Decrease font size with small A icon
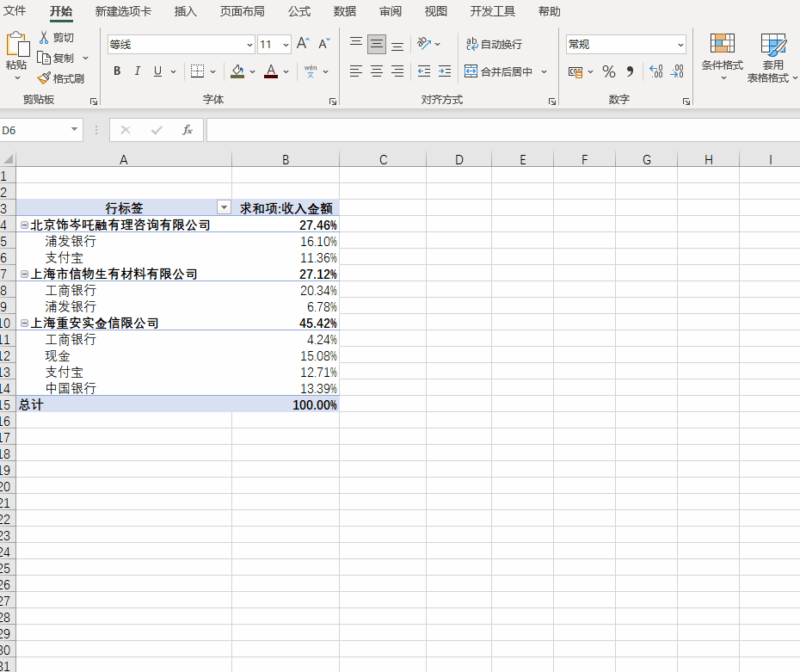This screenshot has height=672, width=800. pyautogui.click(x=324, y=44)
